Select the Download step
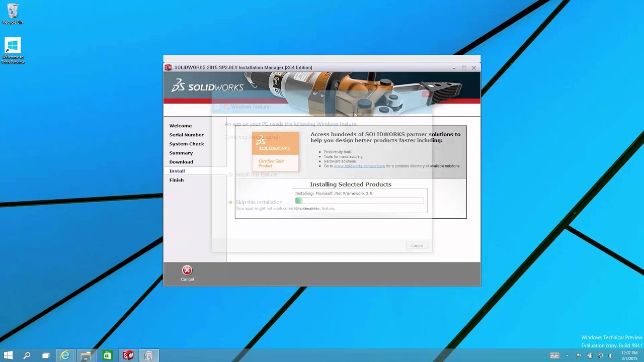Image resolution: width=644 pixels, height=362 pixels. click(x=181, y=162)
